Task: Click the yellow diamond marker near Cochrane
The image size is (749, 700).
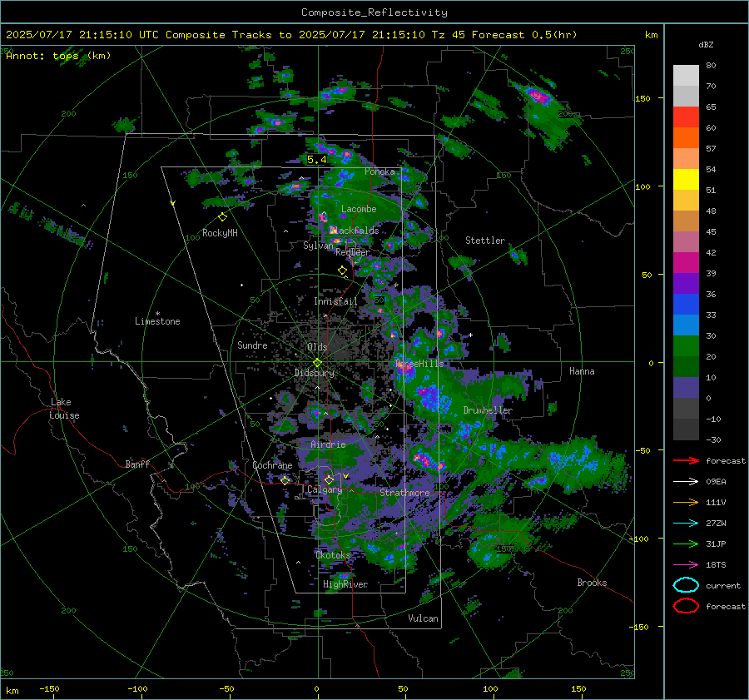Action: point(285,481)
